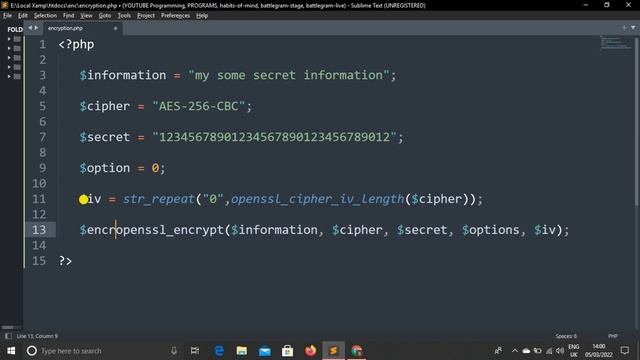Click the microphone icon in search box

click(174, 351)
